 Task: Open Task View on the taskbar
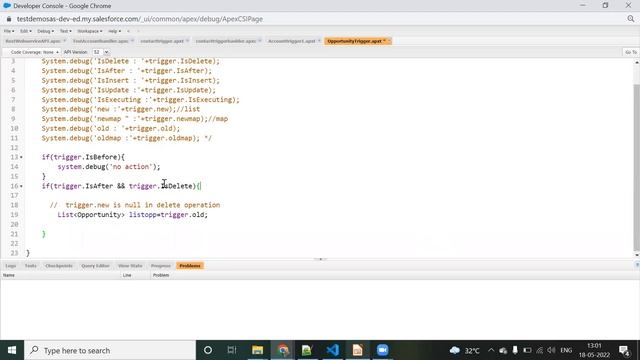click(232, 350)
